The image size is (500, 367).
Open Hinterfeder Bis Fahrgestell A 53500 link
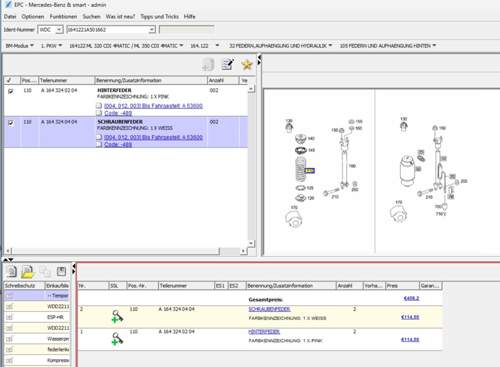click(153, 106)
